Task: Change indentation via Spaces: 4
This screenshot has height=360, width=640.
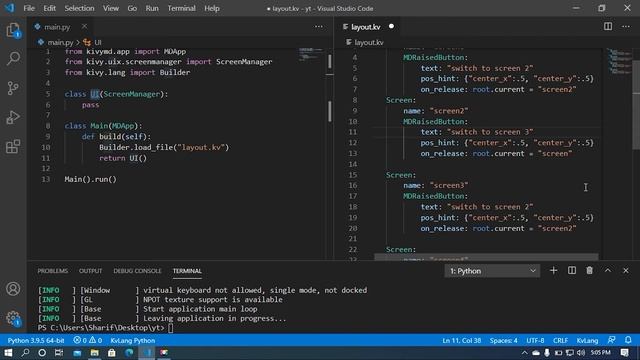Action: pyautogui.click(x=503, y=340)
